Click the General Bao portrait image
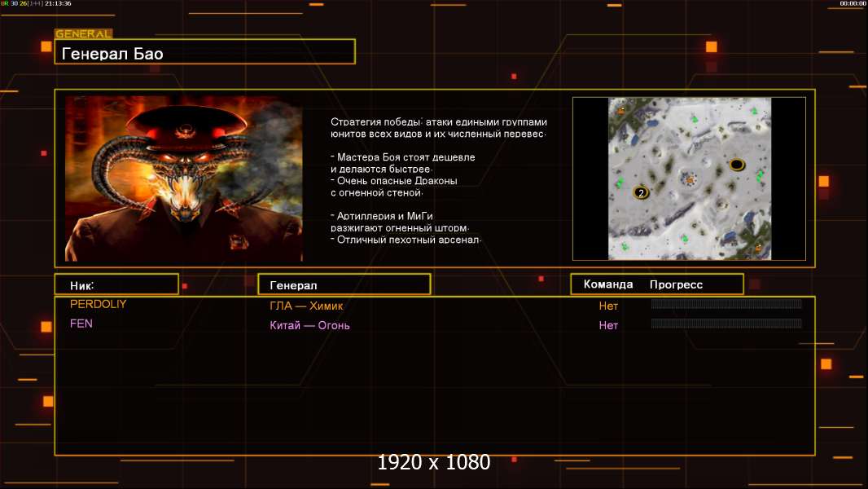The height and width of the screenshot is (489, 868). coord(184,178)
